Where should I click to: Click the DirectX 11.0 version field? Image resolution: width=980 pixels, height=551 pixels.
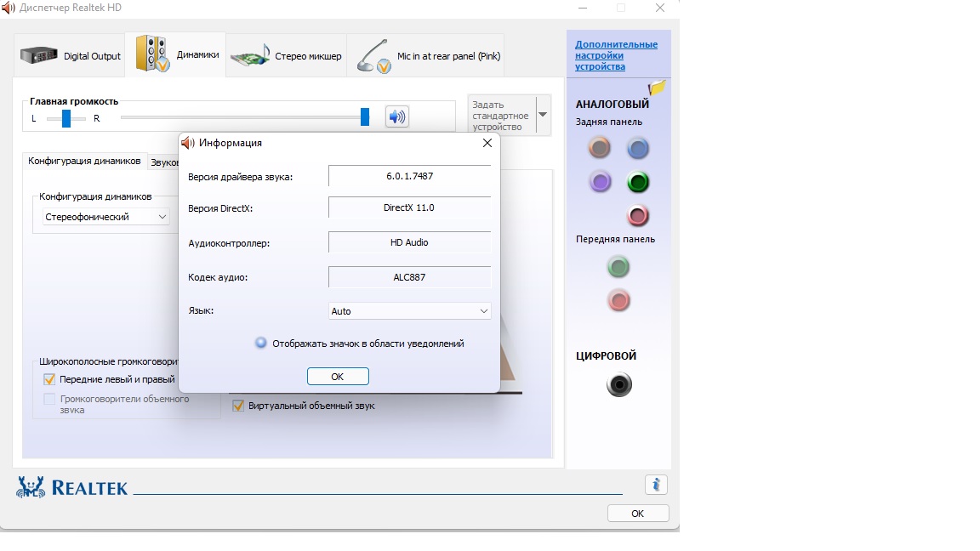pos(409,207)
